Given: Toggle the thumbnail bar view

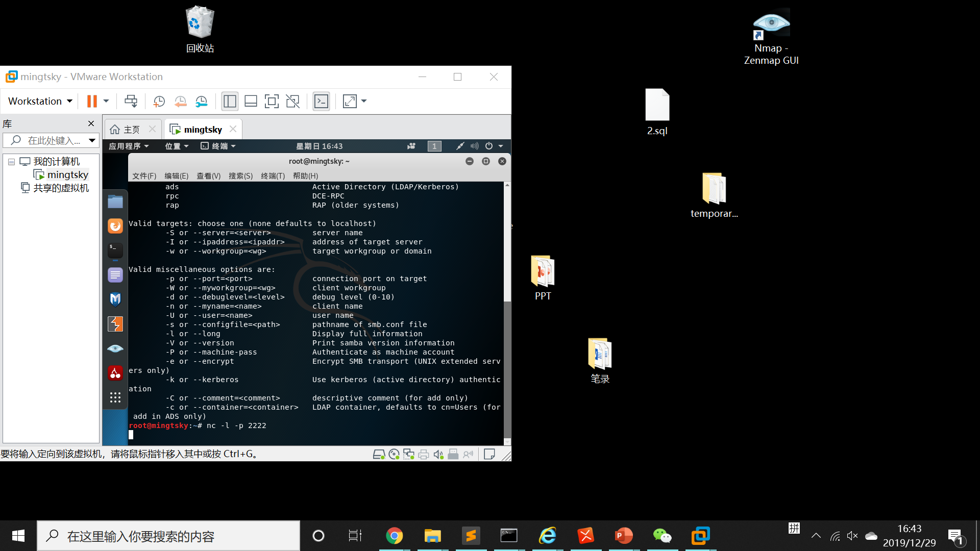Looking at the screenshot, I should [251, 101].
